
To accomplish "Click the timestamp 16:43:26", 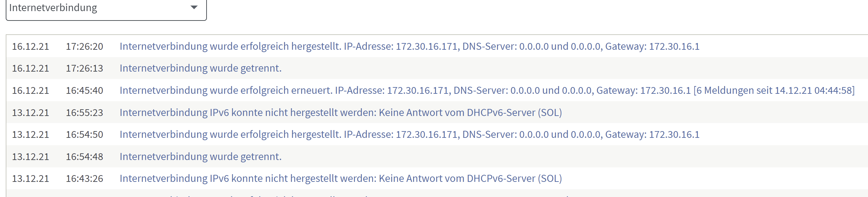I will [85, 179].
